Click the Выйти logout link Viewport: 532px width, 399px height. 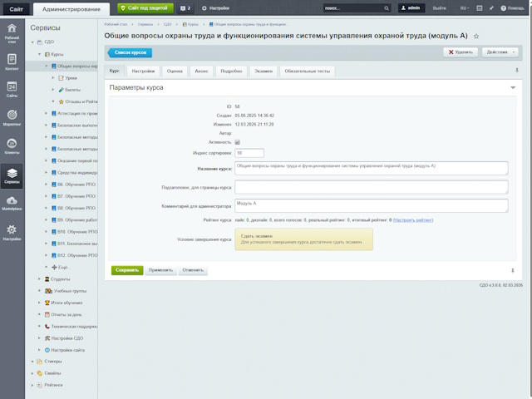point(440,8)
